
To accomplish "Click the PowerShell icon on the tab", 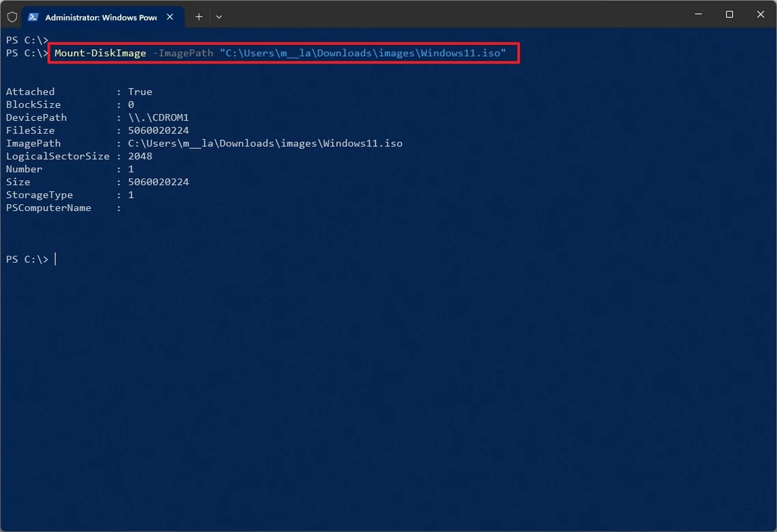I will tap(33, 17).
